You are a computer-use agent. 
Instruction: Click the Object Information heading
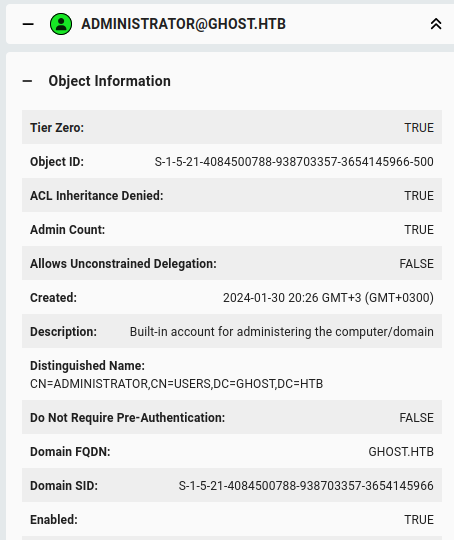tap(110, 81)
